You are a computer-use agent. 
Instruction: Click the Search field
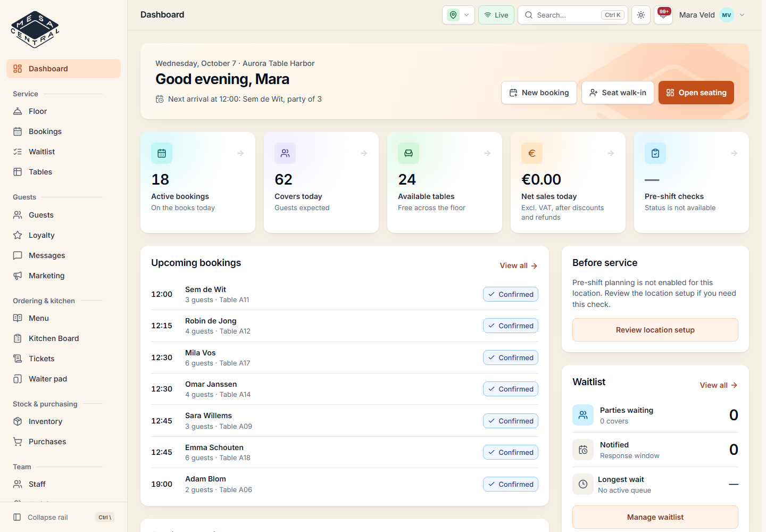573,15
